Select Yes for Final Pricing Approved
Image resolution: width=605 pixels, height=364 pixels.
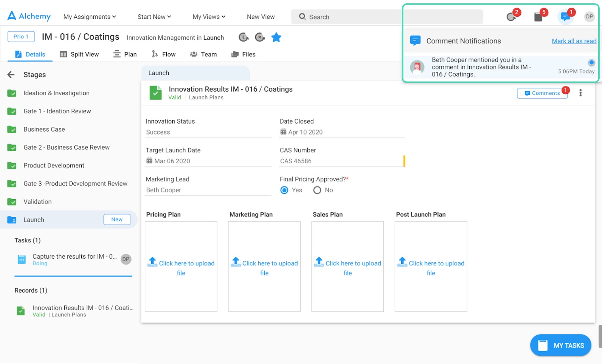point(284,190)
